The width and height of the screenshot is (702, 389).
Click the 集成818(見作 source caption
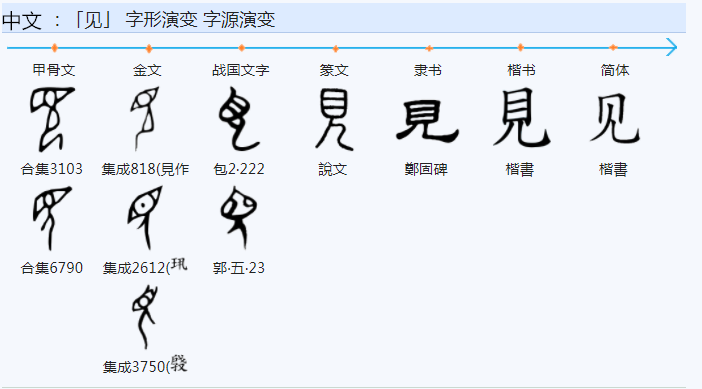(x=145, y=169)
